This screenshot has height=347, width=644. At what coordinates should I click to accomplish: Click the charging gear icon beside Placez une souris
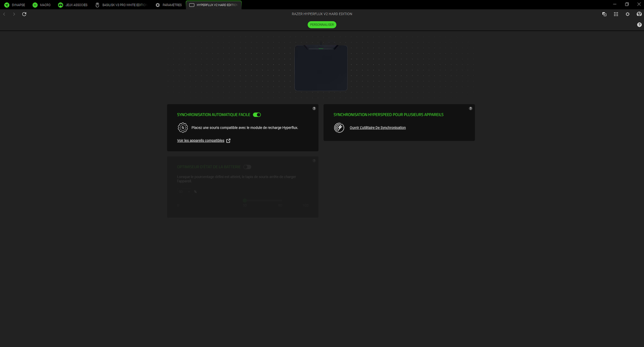click(183, 128)
